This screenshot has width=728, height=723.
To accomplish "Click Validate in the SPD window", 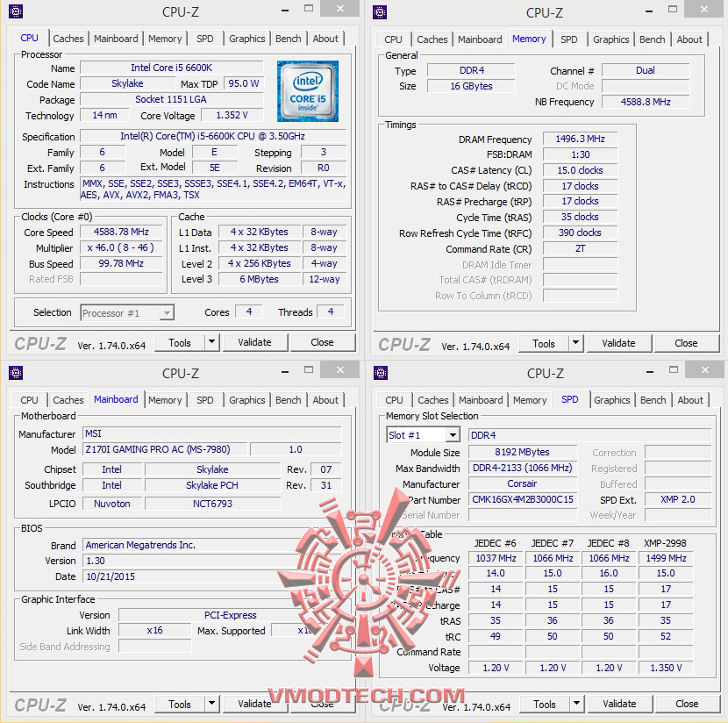I will (619, 704).
